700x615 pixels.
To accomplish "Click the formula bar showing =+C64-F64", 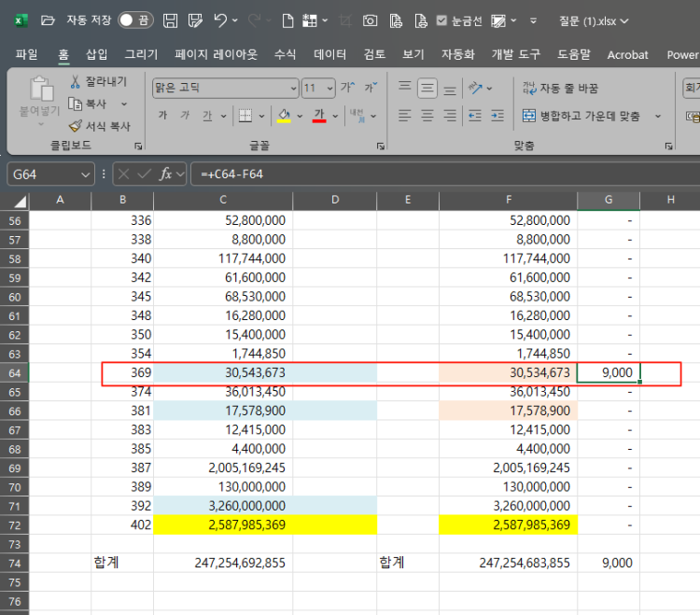I will (445, 175).
